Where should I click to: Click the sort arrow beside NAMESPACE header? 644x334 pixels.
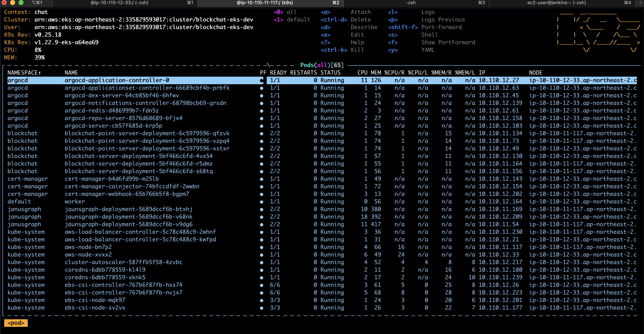pos(40,73)
